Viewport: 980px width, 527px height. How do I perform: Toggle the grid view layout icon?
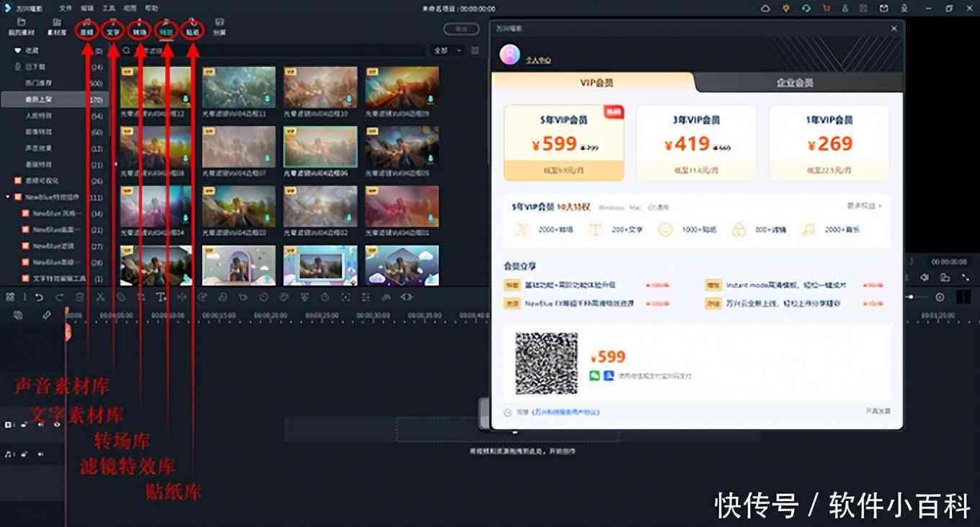click(x=475, y=50)
